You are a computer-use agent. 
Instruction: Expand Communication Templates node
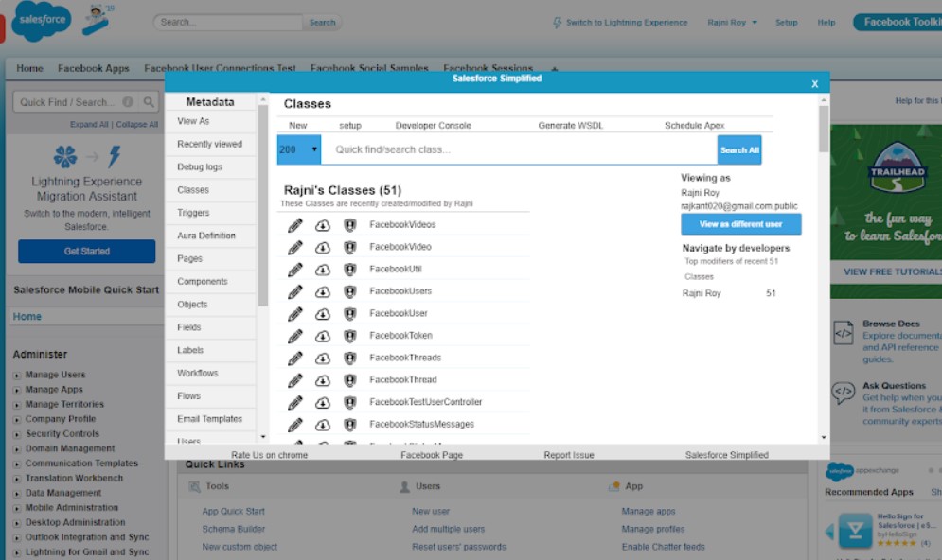(17, 464)
